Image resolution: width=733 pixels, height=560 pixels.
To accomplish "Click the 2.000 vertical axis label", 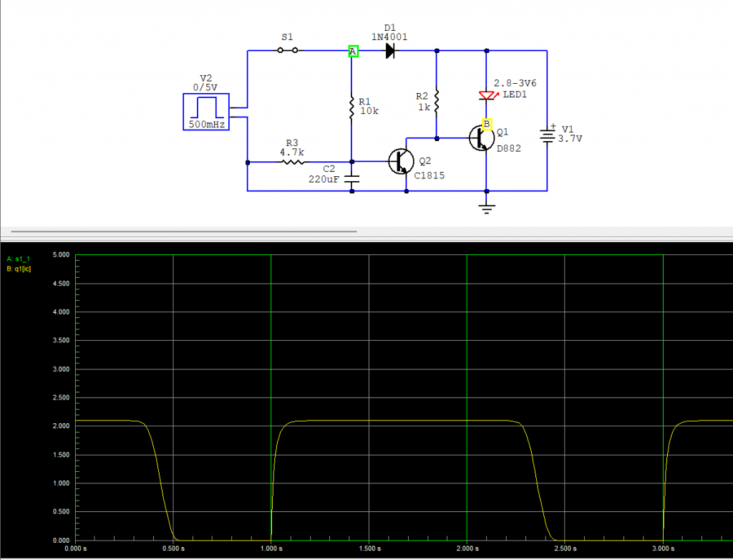I will point(62,426).
